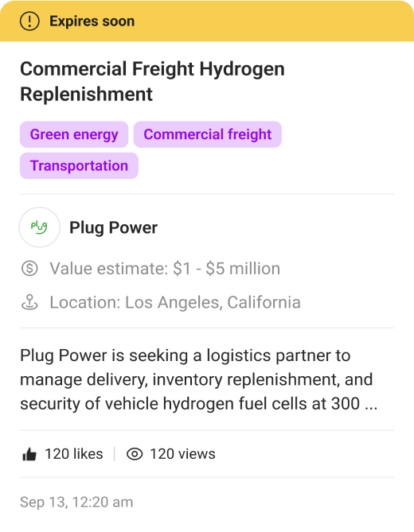Click the thumbs-up like icon
Screen dimensions: 414x532
click(29, 454)
